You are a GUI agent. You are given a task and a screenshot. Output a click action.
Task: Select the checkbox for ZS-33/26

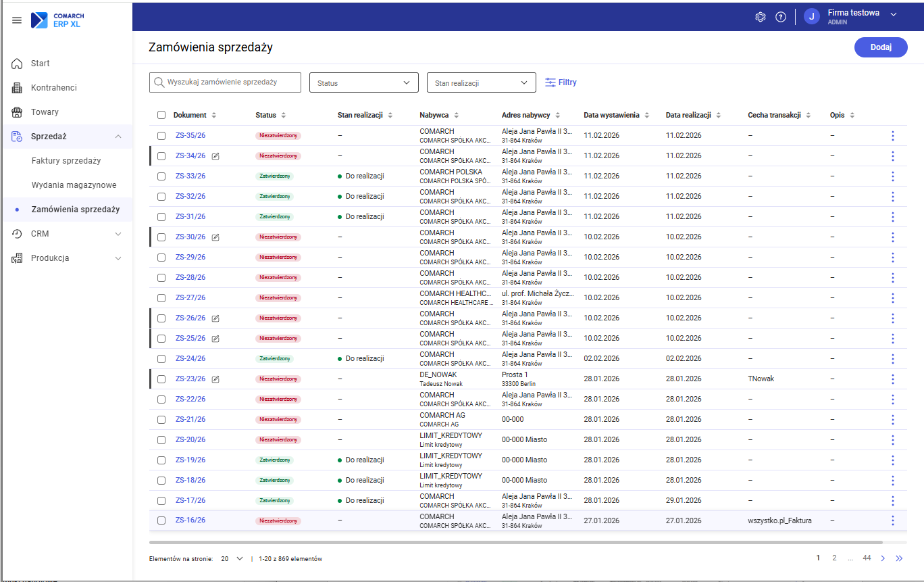161,176
